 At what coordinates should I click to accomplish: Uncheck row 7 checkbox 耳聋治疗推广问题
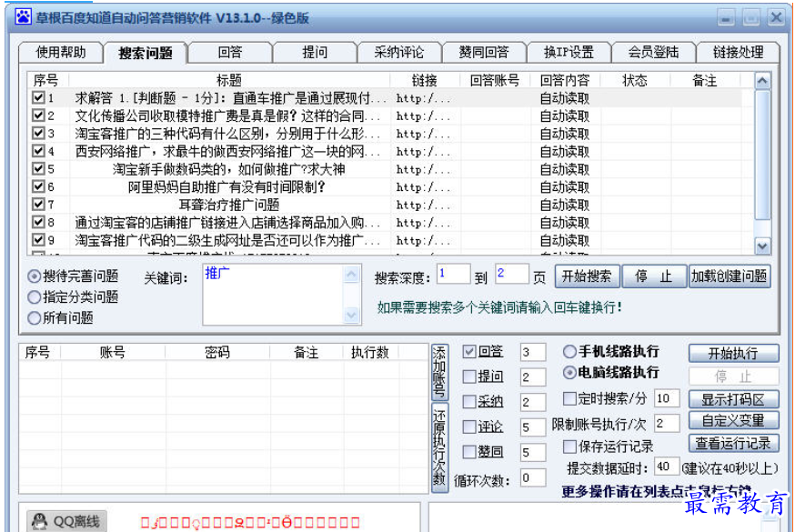pyautogui.click(x=38, y=204)
